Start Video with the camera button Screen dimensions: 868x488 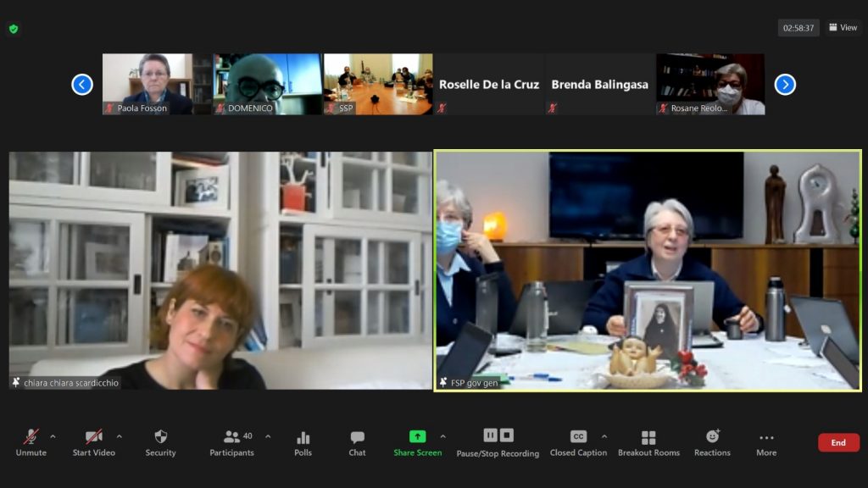(x=93, y=442)
